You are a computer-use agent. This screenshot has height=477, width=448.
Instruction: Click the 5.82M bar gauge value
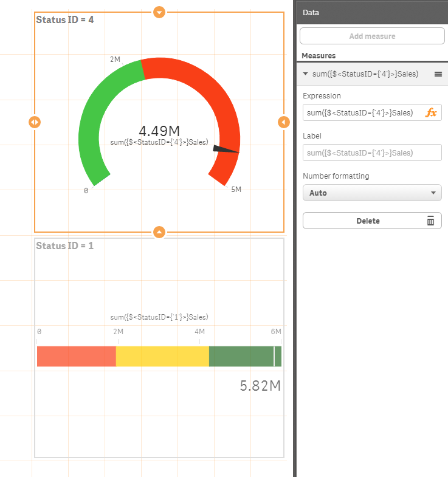coord(260,386)
